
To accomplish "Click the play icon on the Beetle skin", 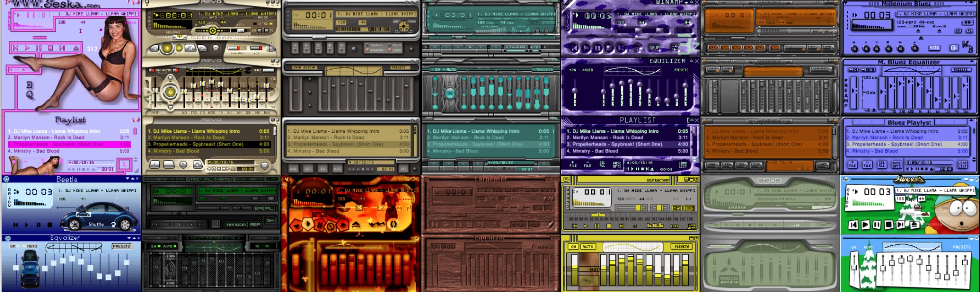I will (x=26, y=225).
